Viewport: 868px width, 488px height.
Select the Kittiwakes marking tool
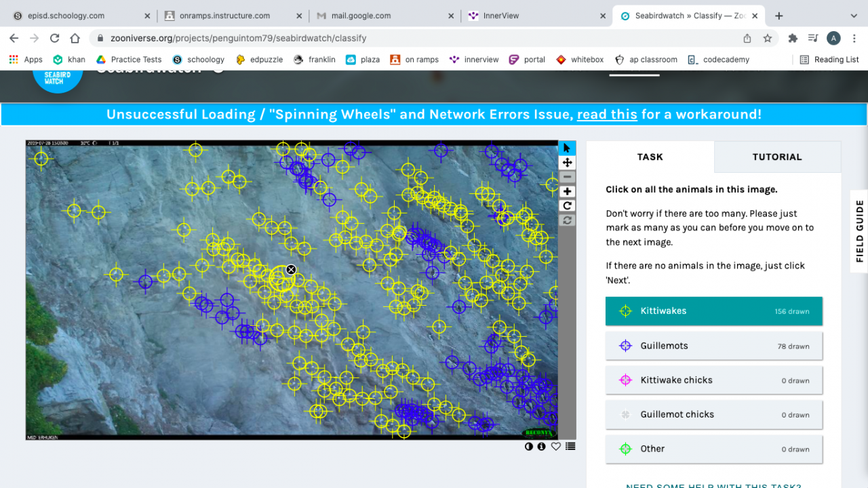pos(714,311)
